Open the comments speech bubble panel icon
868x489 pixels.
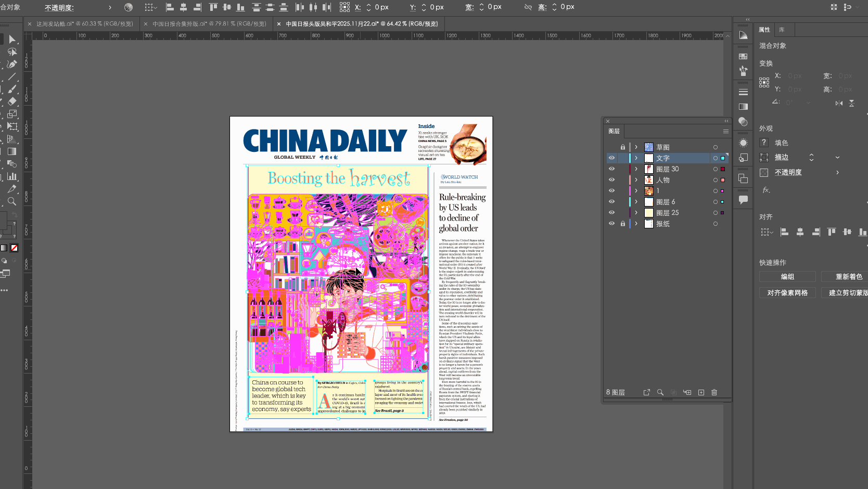click(x=743, y=199)
